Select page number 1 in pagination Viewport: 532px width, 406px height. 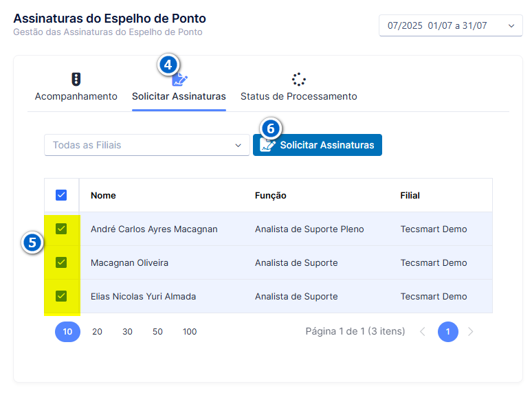(x=448, y=331)
